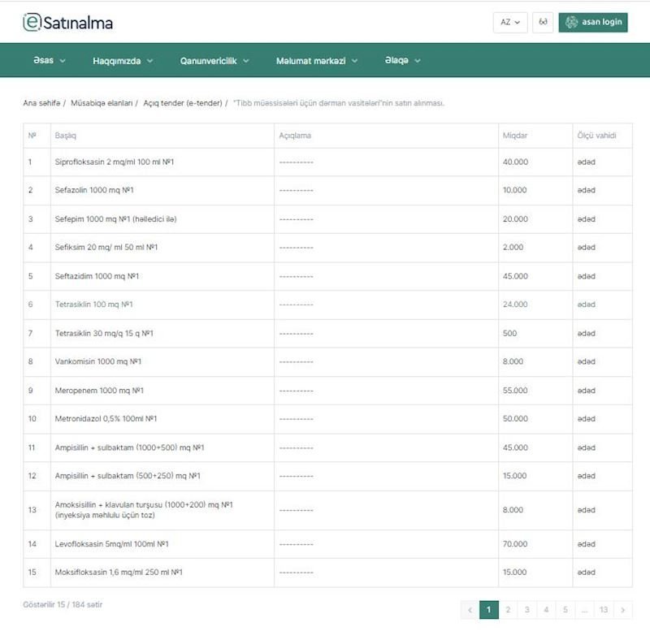Viewport: 650px width, 644px height.
Task: Toggle accessibility glasses icon
Action: (x=543, y=22)
